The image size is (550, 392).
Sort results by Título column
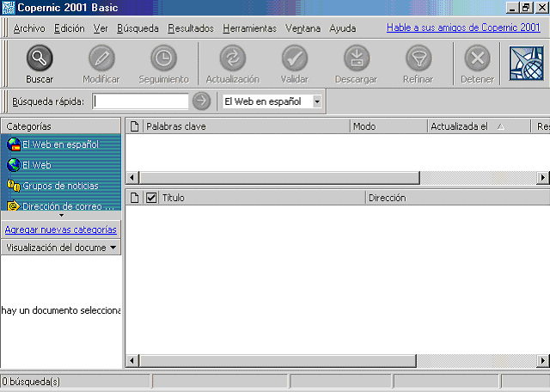point(262,198)
